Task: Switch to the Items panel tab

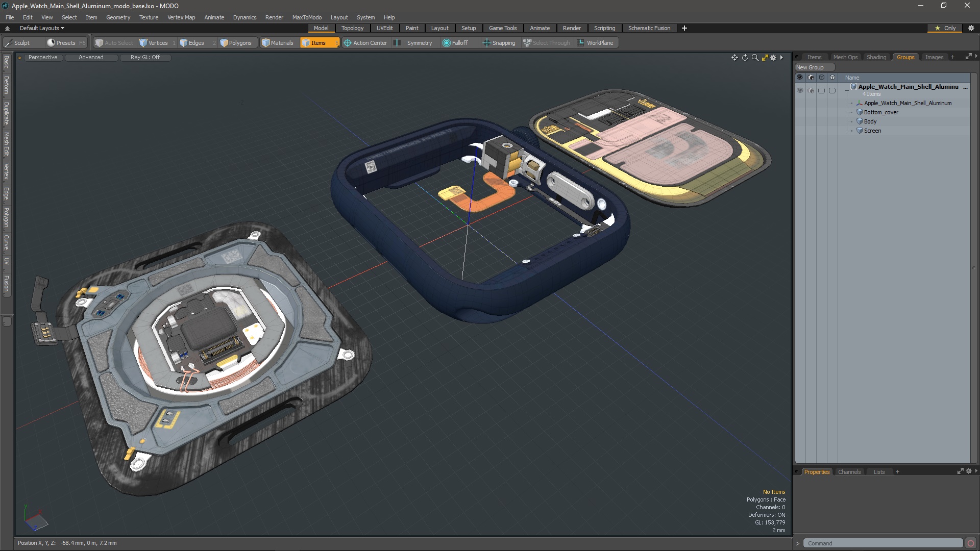Action: pos(814,57)
